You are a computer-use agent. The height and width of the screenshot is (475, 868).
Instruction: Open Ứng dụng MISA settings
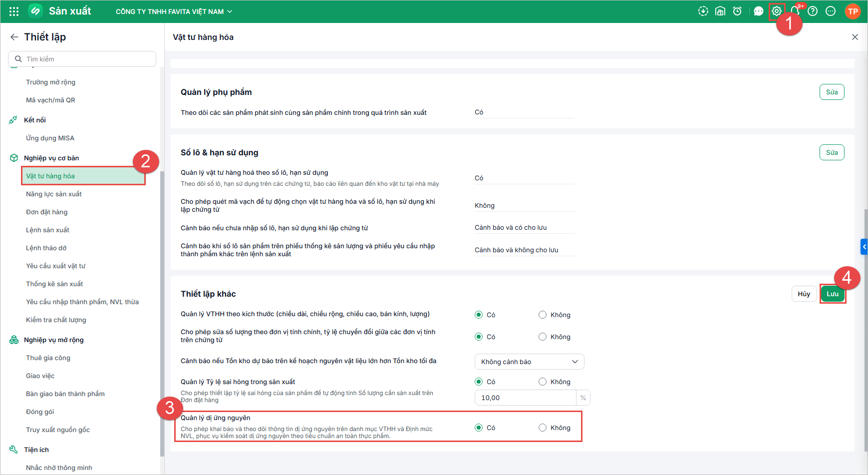(x=50, y=138)
